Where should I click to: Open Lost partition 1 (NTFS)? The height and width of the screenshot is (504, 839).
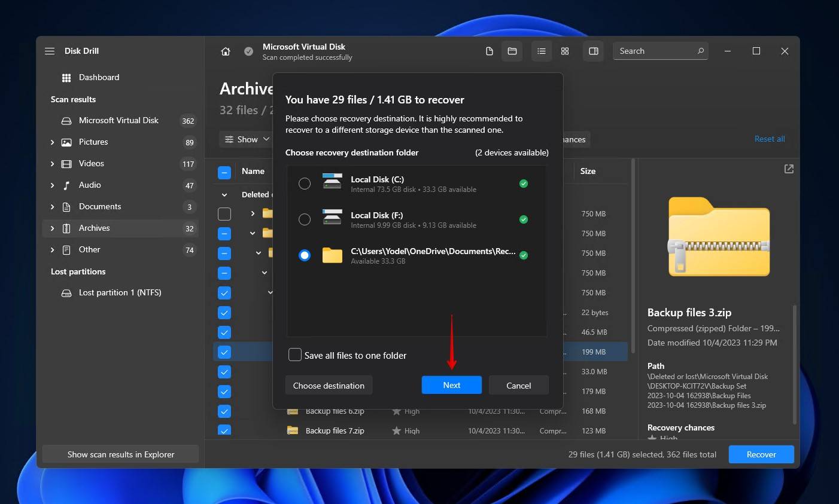click(x=120, y=293)
